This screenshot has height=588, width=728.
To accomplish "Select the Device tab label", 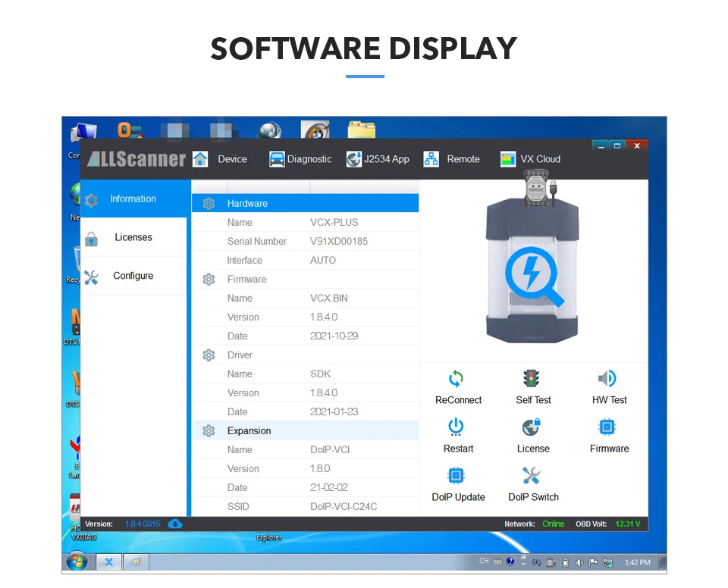I will (232, 159).
